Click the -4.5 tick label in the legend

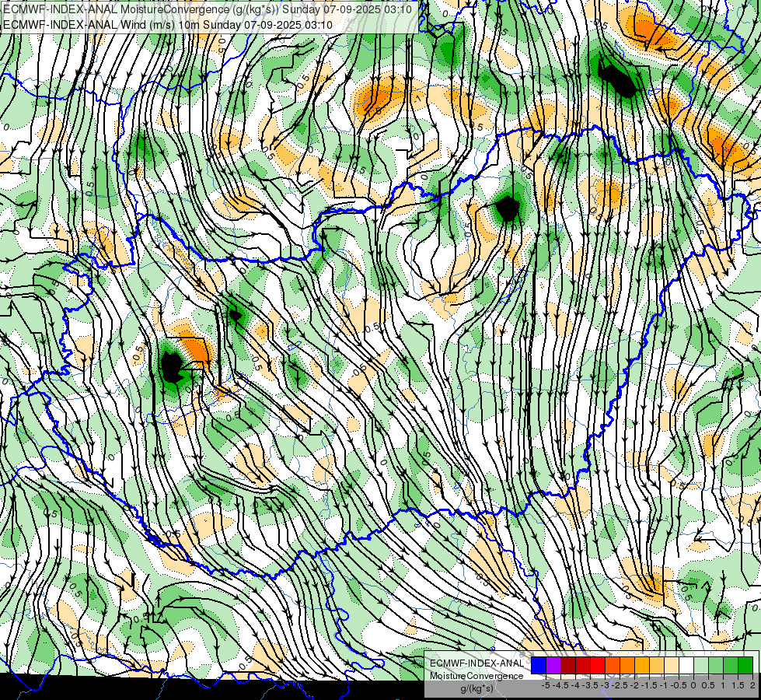[x=560, y=685]
